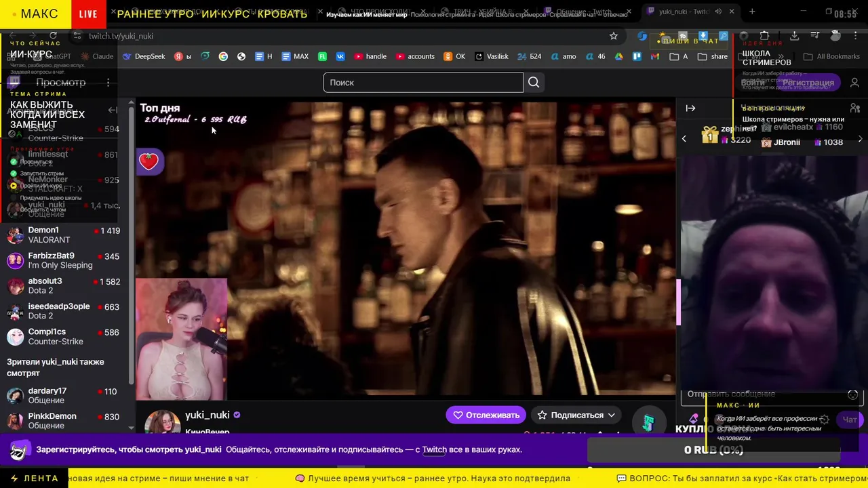Expand the Подписаться subscribe dropdown
The height and width of the screenshot is (488, 868).
[x=577, y=415]
